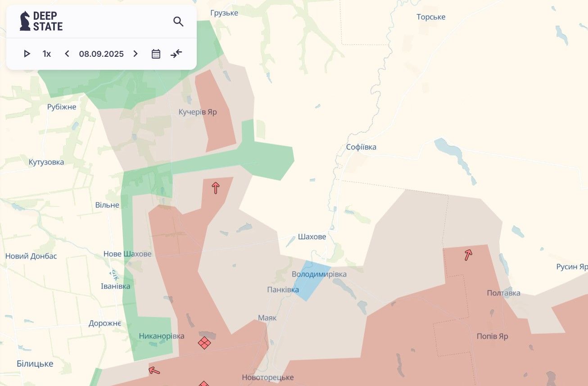Advance to the next date
588x386 pixels.
[x=135, y=54]
